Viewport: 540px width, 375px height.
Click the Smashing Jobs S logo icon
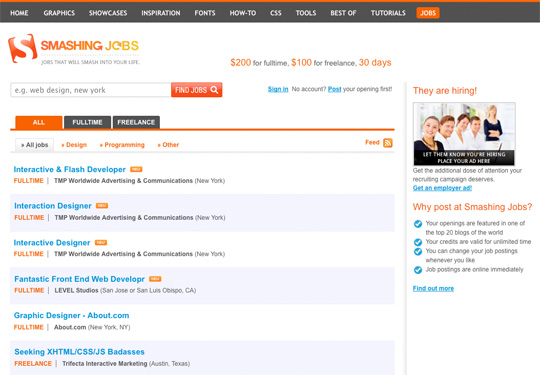(23, 48)
